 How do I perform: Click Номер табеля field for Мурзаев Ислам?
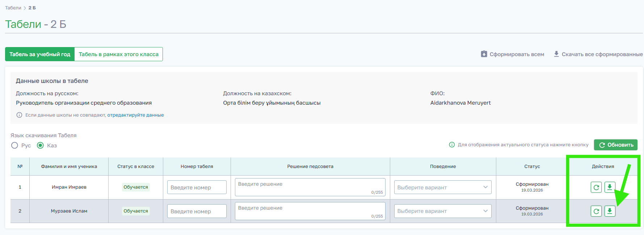197,211
